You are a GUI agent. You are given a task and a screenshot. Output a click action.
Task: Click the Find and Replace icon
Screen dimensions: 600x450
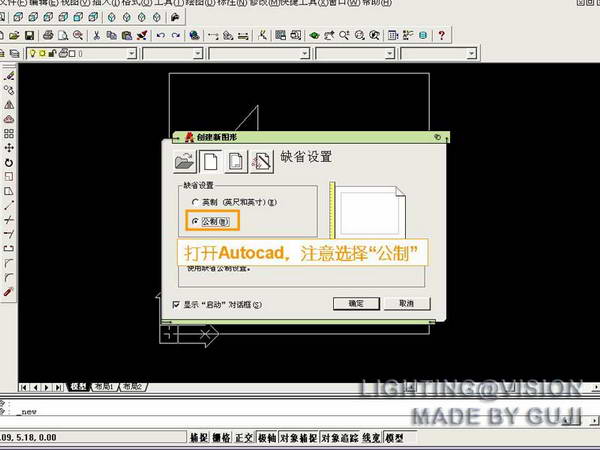click(x=78, y=36)
